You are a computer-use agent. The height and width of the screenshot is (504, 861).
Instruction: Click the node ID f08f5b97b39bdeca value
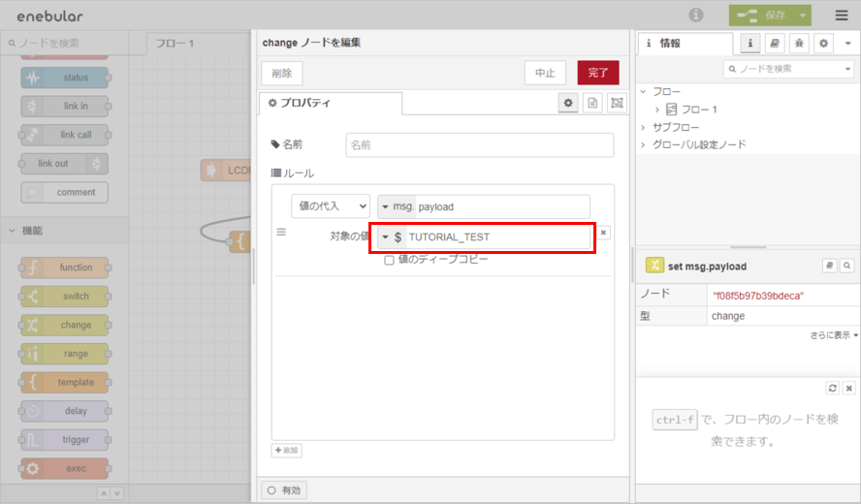(x=758, y=296)
